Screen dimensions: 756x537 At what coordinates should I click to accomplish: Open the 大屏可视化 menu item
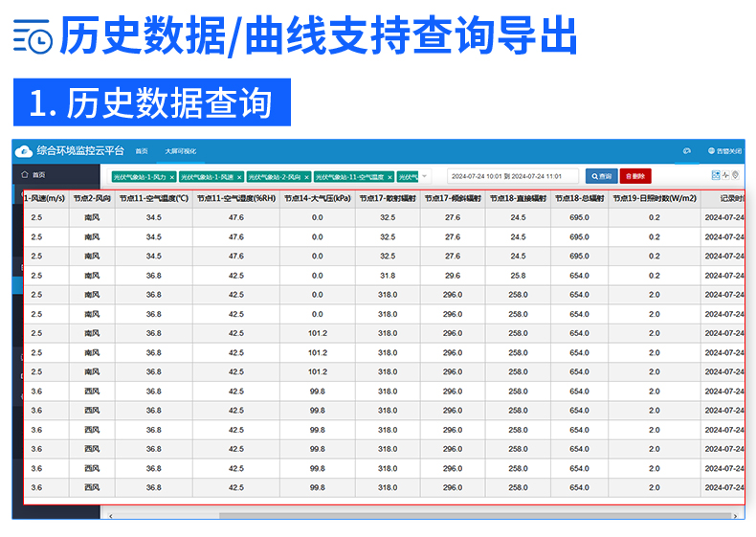point(180,151)
